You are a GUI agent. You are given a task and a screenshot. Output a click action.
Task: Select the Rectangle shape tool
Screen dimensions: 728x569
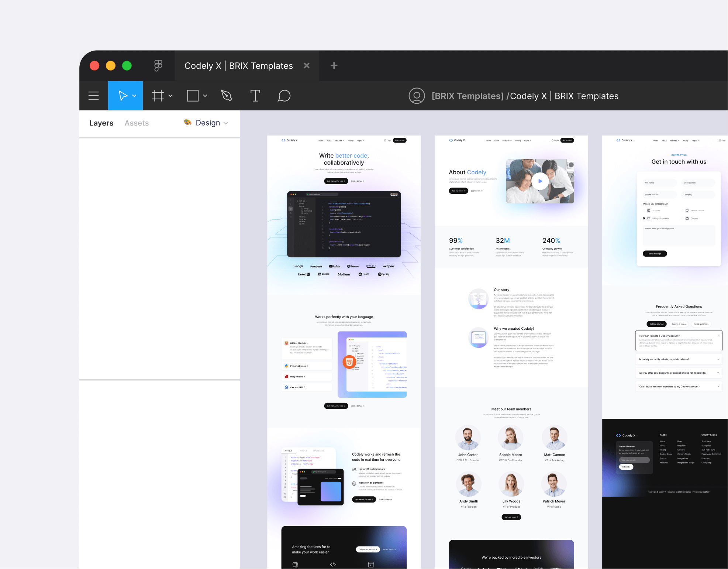pos(193,96)
